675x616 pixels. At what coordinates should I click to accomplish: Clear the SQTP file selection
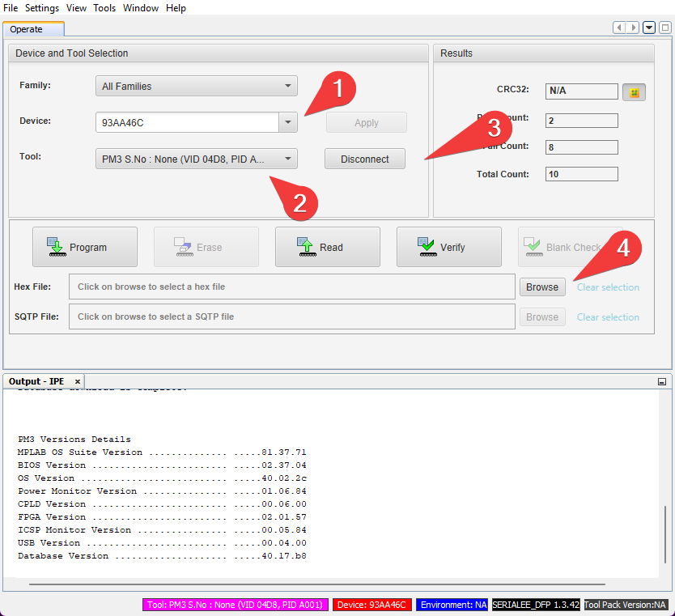click(608, 317)
